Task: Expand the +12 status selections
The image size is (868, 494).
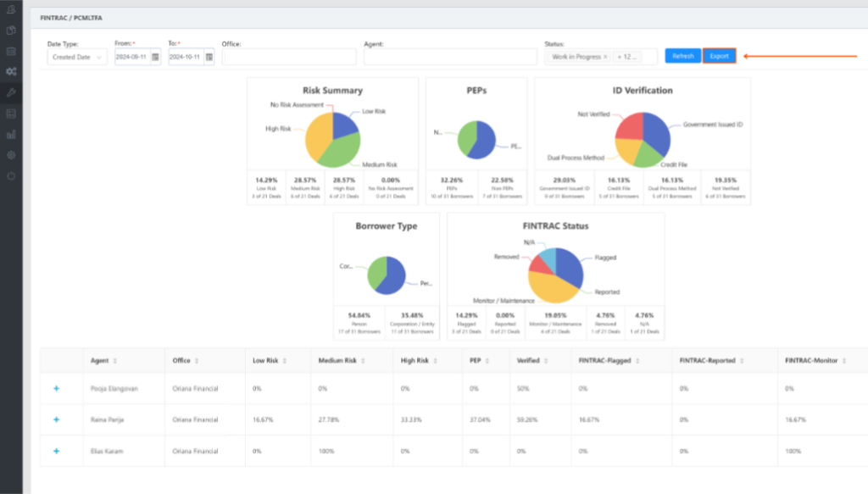Action: click(626, 57)
